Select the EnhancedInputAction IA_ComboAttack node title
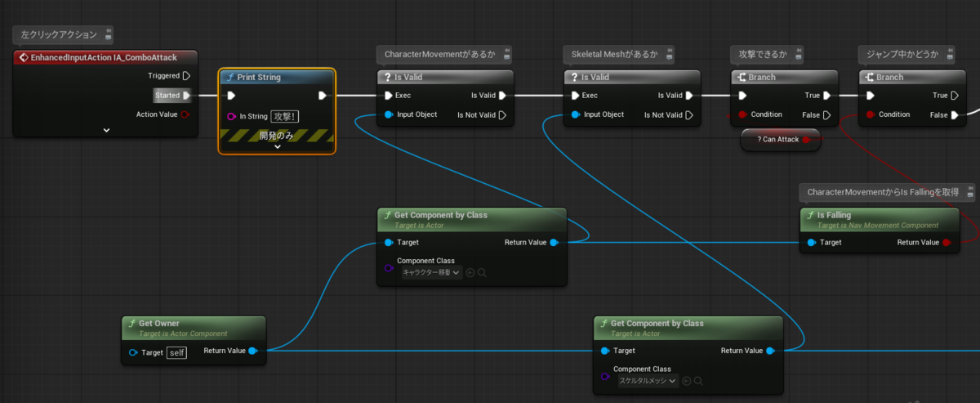980x403 pixels. click(x=102, y=57)
